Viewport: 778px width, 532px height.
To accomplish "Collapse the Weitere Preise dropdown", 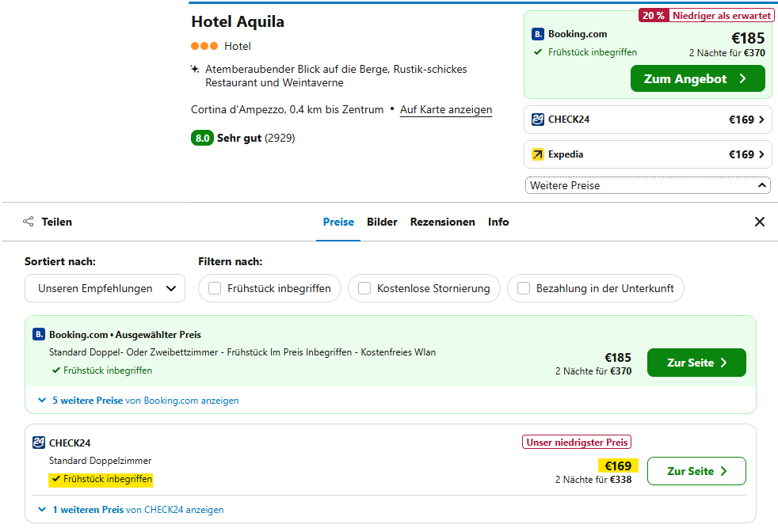I will pyautogui.click(x=647, y=185).
